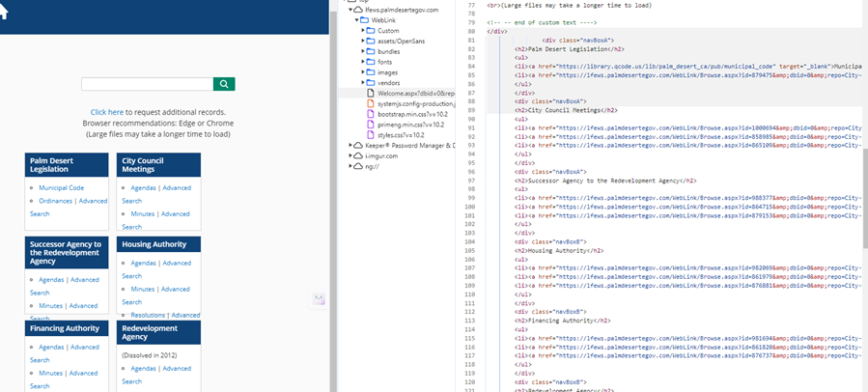868x392 pixels.
Task: Click into the records search field
Action: point(147,84)
